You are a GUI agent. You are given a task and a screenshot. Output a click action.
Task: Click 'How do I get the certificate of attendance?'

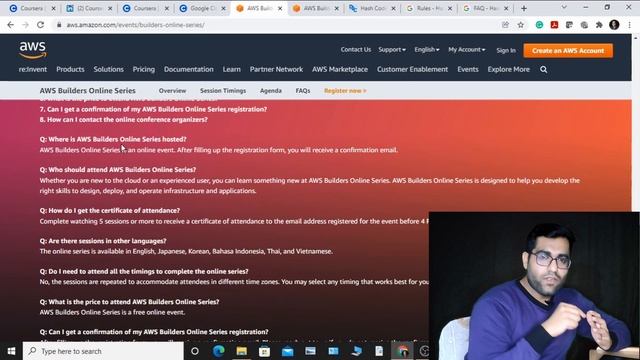(x=109, y=211)
